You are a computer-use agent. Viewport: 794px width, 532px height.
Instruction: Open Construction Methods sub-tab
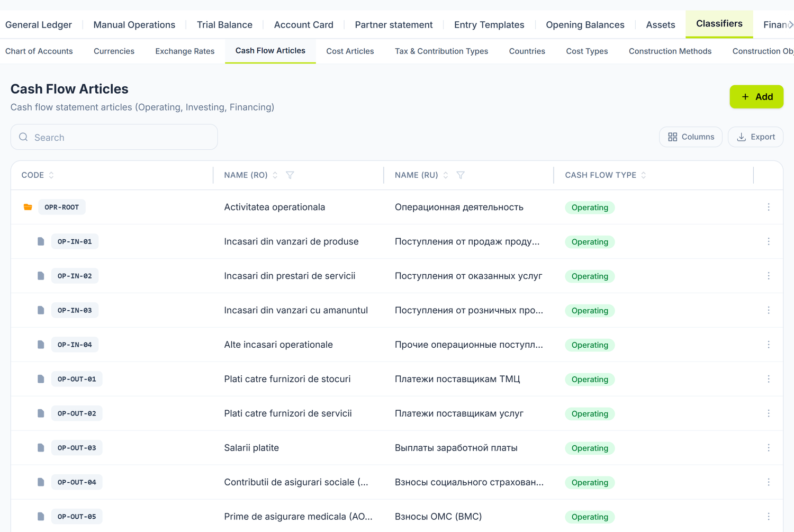point(670,51)
